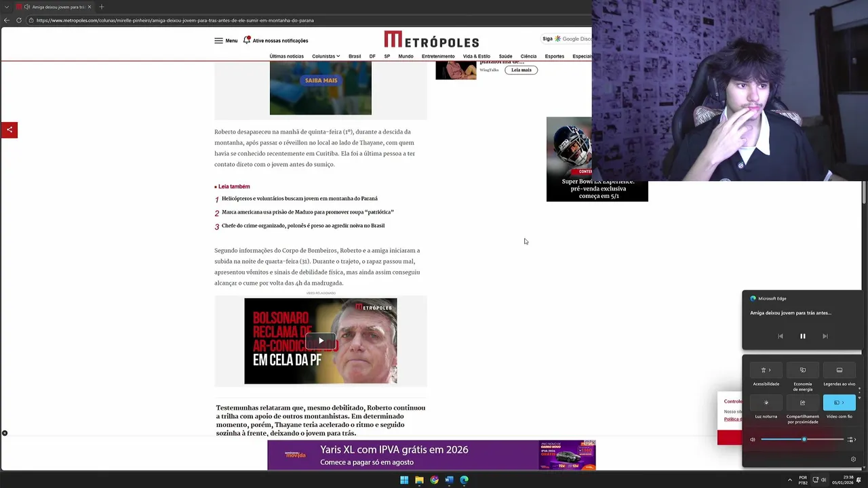
Task: Read the Marca americana Maduro related article
Action: tap(308, 212)
